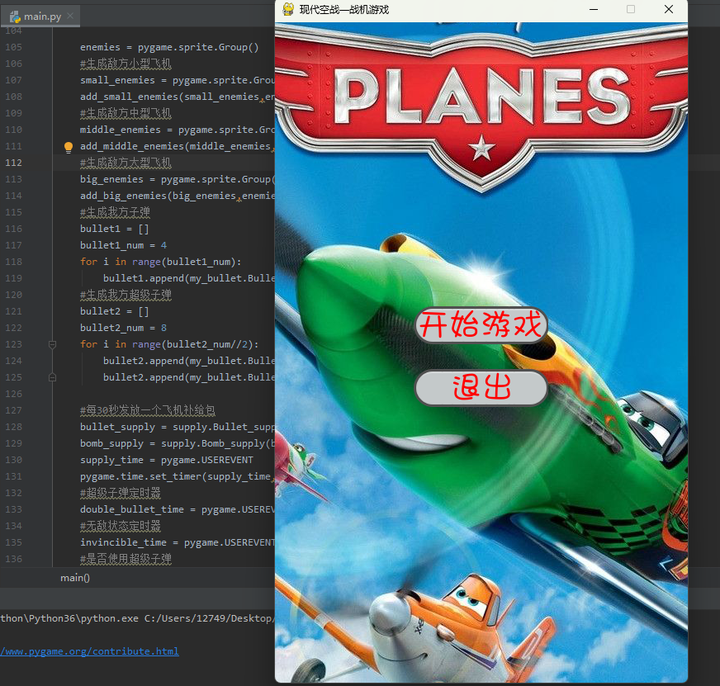Click the comment '#生成我方超级子弹'
The image size is (720, 686).
coord(126,295)
